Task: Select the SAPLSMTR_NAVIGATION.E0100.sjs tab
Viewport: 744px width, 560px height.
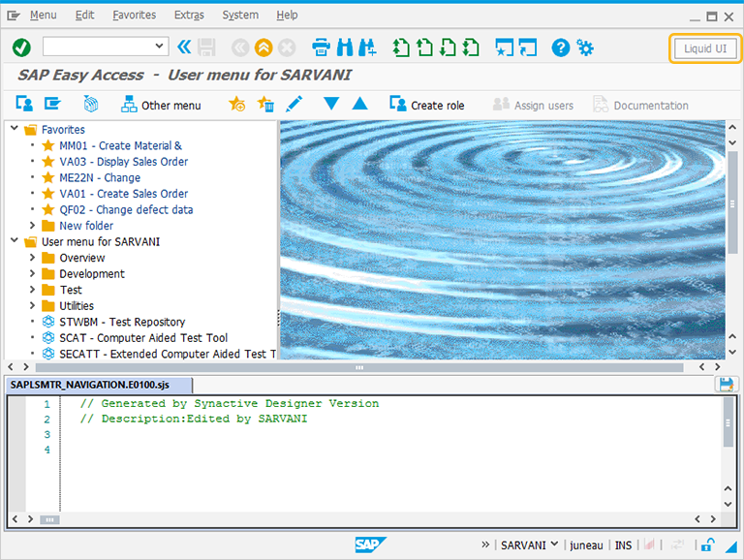Action: pyautogui.click(x=99, y=385)
